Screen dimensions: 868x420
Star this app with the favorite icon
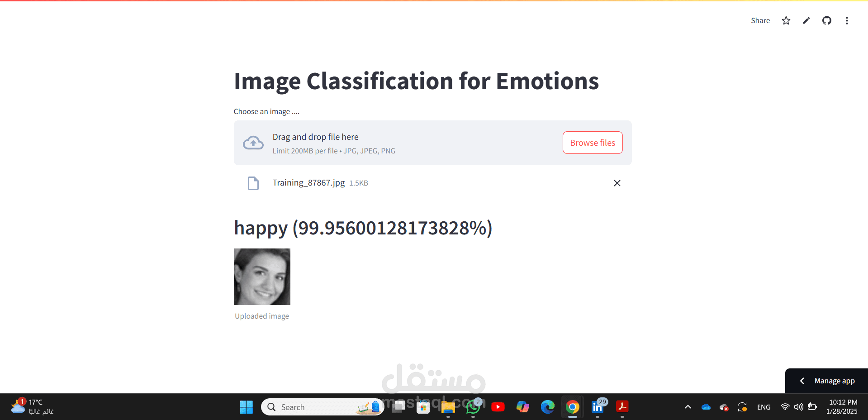pos(786,20)
